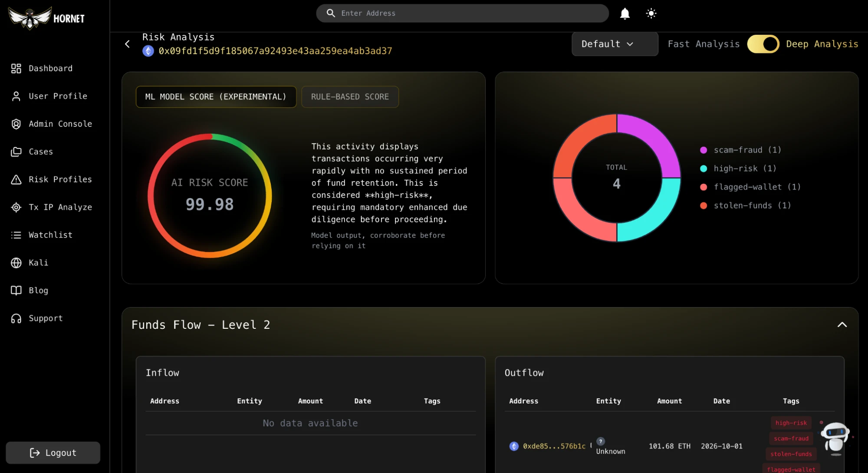Click the Cases folder icon

tap(16, 152)
